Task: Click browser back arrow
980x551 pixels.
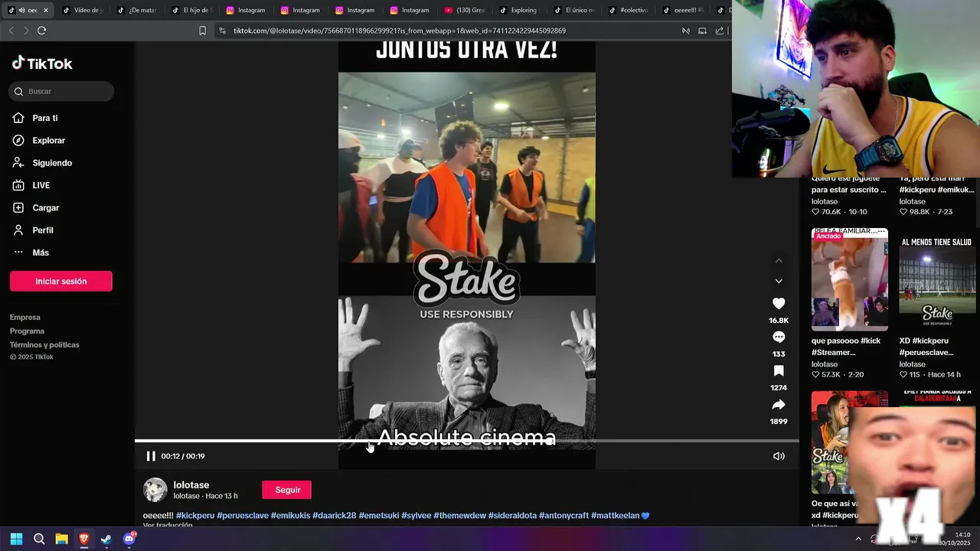Action: (x=11, y=31)
